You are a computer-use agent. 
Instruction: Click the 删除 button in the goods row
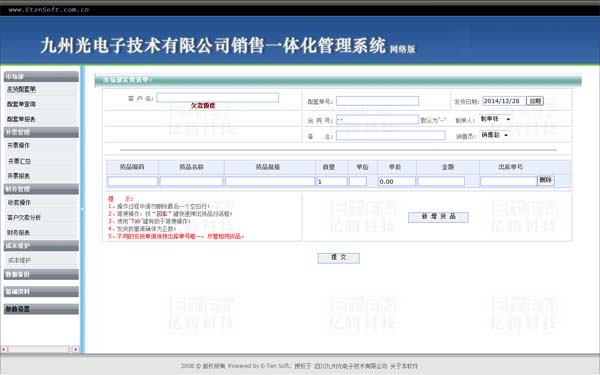point(546,180)
